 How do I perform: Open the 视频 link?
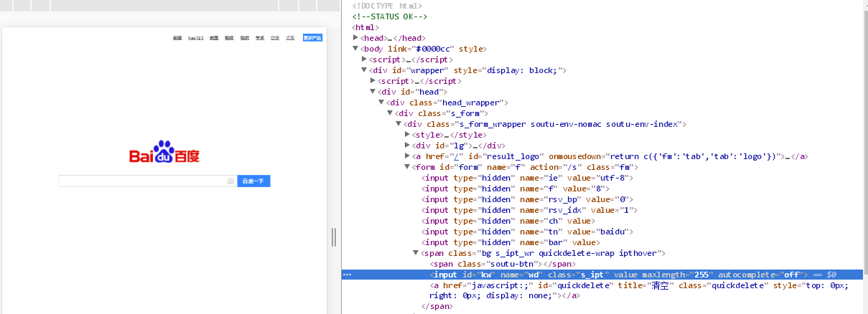[x=229, y=37]
